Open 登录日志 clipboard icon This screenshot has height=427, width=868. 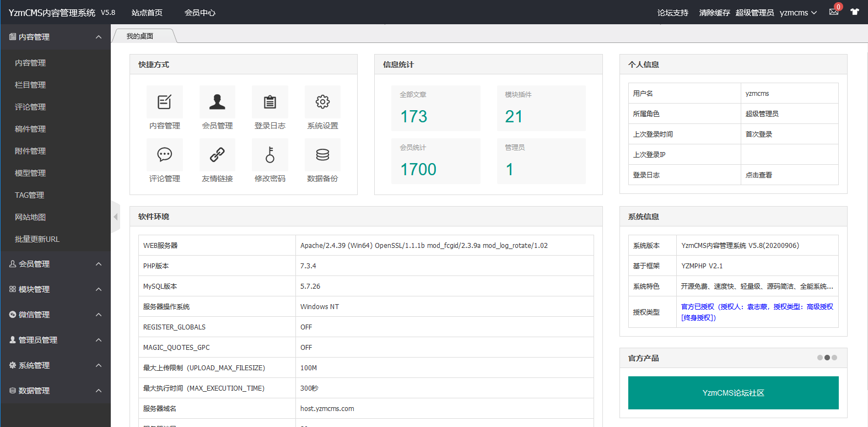tap(269, 102)
